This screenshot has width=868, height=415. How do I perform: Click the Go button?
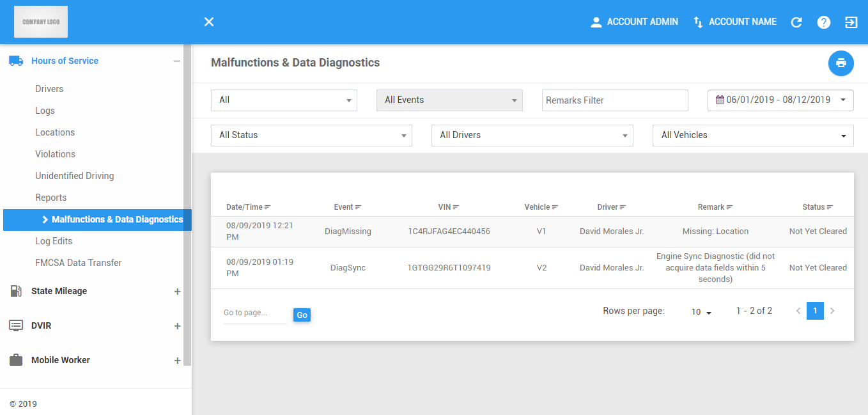click(302, 315)
